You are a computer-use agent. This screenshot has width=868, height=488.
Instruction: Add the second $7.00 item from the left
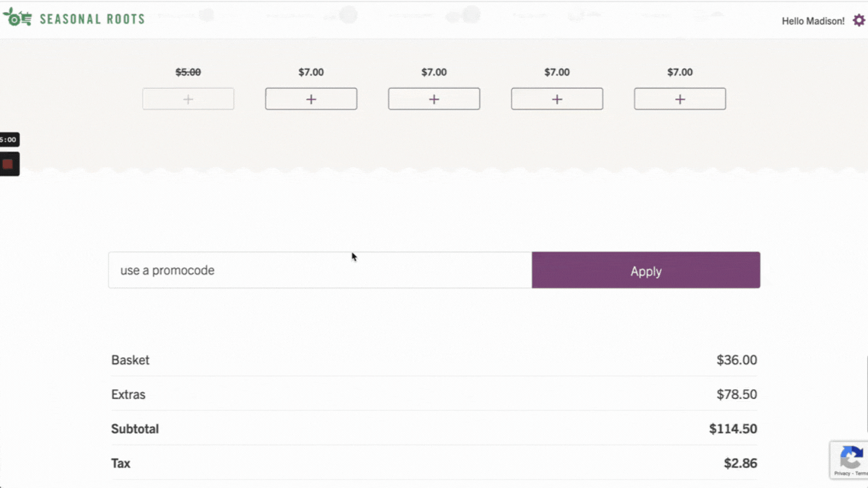pyautogui.click(x=434, y=99)
